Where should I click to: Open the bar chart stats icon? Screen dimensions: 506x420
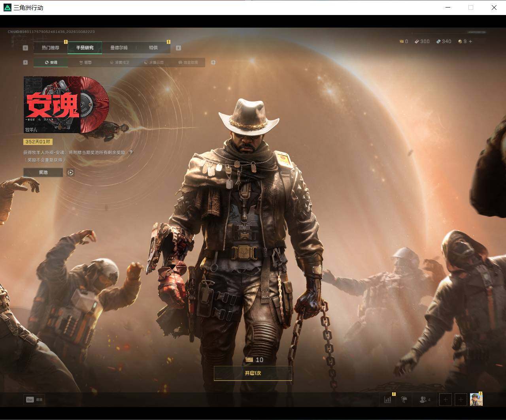point(387,399)
